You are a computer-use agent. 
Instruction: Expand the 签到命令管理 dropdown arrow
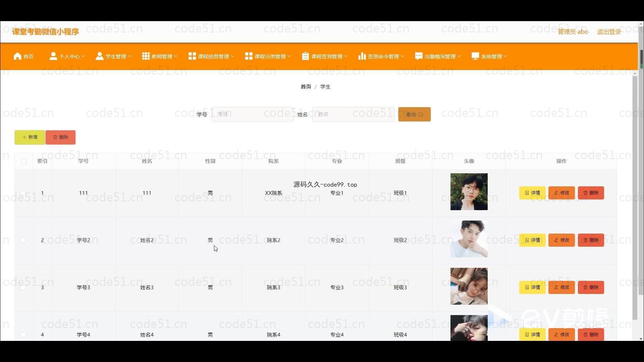click(x=402, y=56)
